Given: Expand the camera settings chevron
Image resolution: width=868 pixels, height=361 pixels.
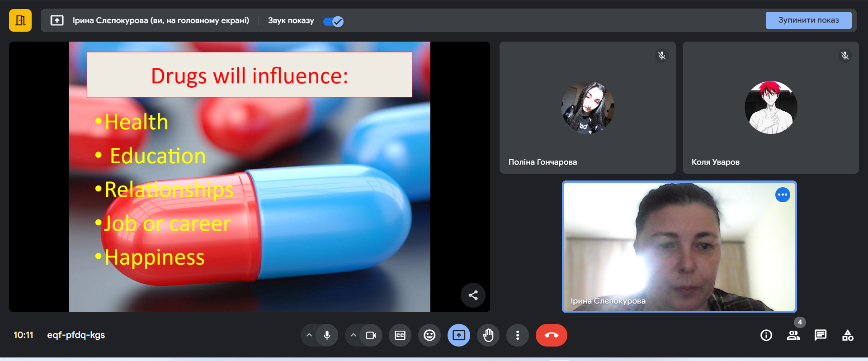Looking at the screenshot, I should pos(354,335).
